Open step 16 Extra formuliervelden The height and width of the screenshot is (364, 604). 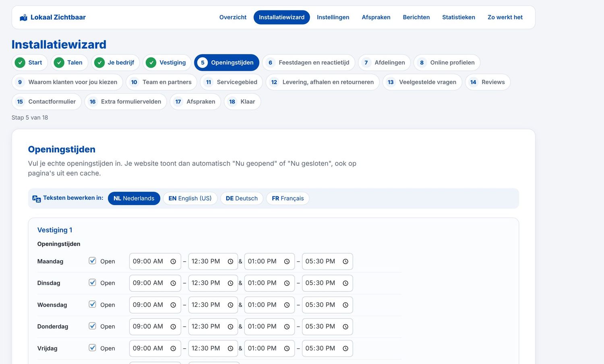click(126, 101)
